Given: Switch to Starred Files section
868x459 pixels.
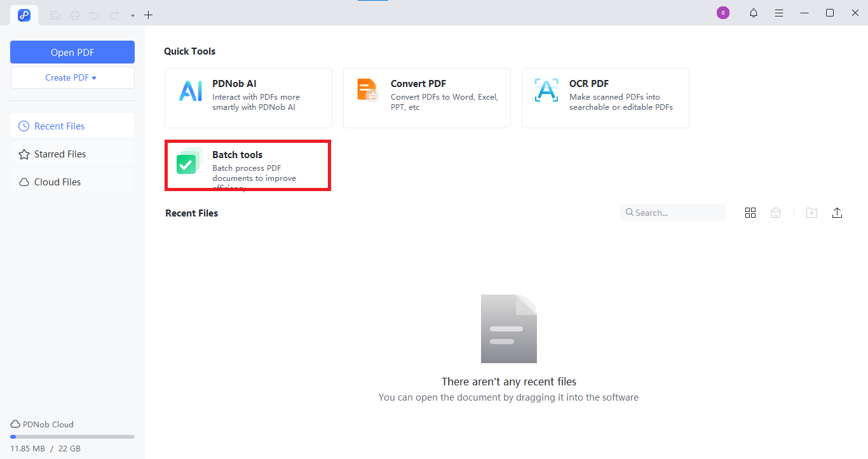Looking at the screenshot, I should tap(60, 154).
